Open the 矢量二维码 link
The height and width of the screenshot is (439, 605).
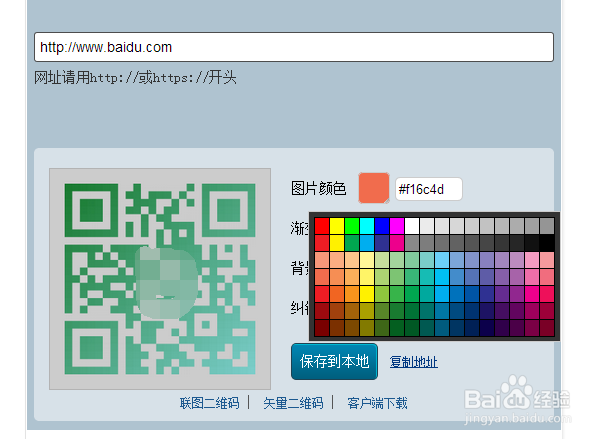(x=293, y=403)
